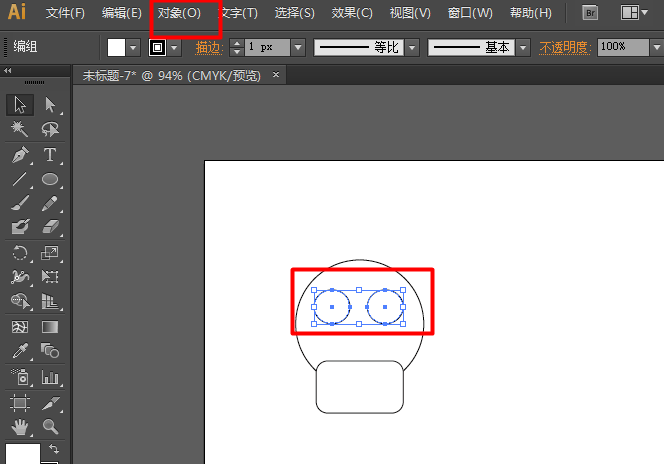
Task: Open the 帮助(H) menu
Action: coord(531,13)
